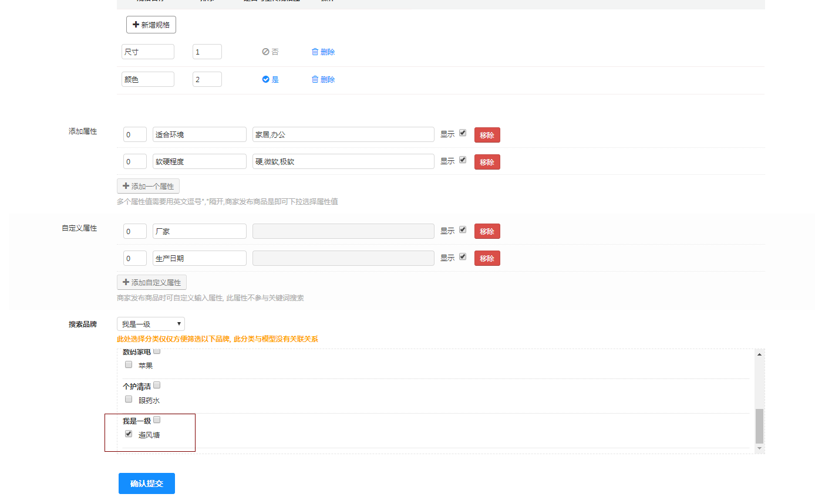Uncheck 显示 checkbox for 适合环境 attribute
The height and width of the screenshot is (504, 815).
click(463, 133)
